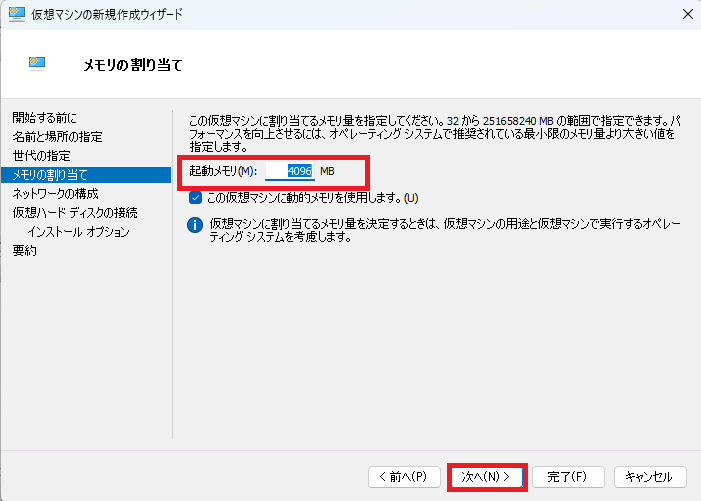
Task: Click the メモリの割り当て page heading
Action: click(x=133, y=65)
